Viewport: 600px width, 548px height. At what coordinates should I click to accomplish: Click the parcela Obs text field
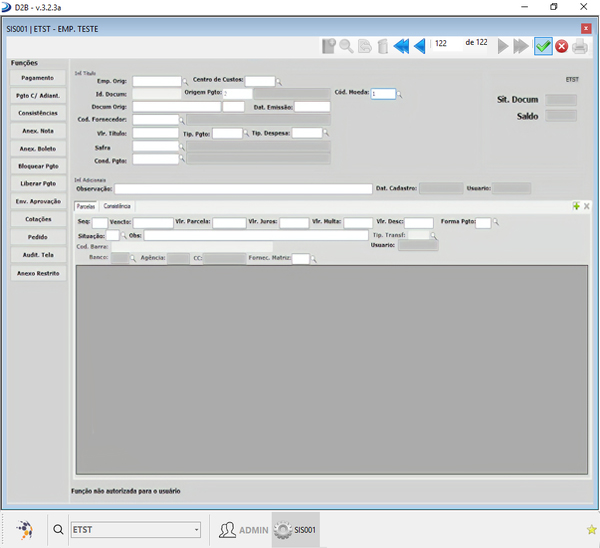256,235
